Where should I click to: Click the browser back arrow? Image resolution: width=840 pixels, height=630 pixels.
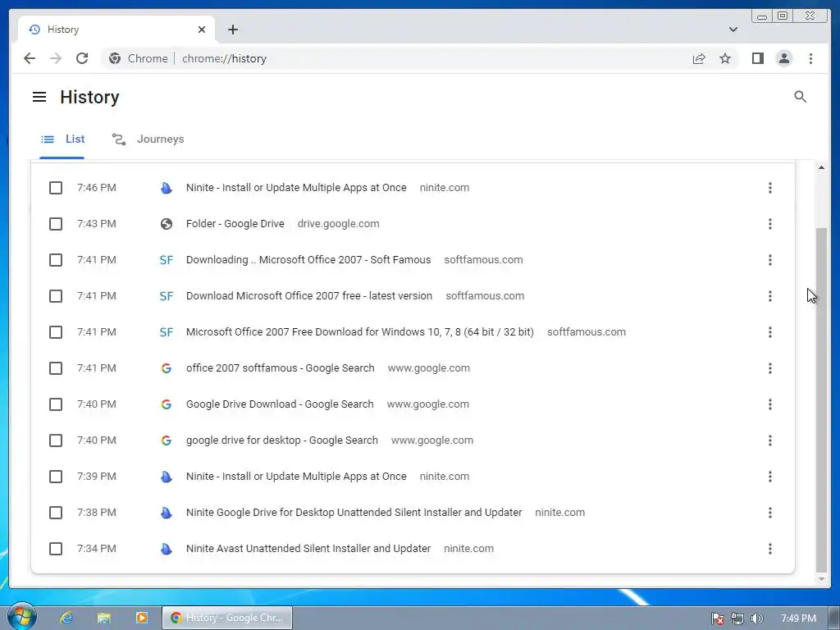pyautogui.click(x=30, y=58)
